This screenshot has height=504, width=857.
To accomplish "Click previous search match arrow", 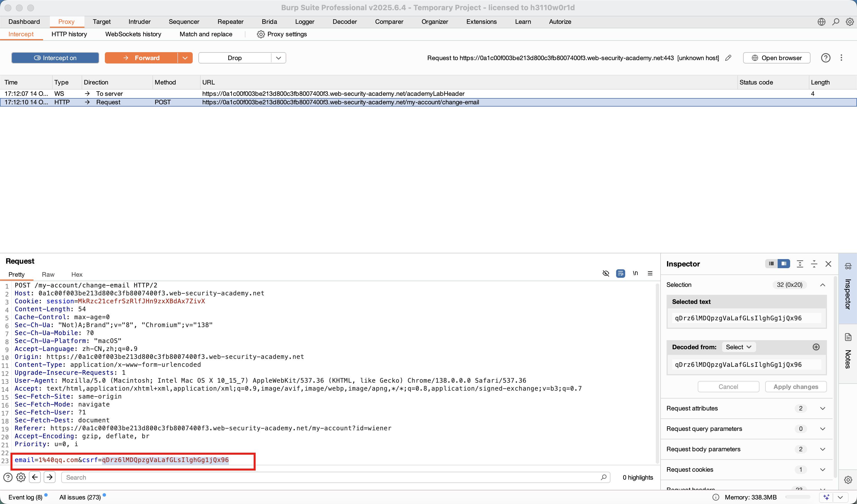I will click(35, 477).
